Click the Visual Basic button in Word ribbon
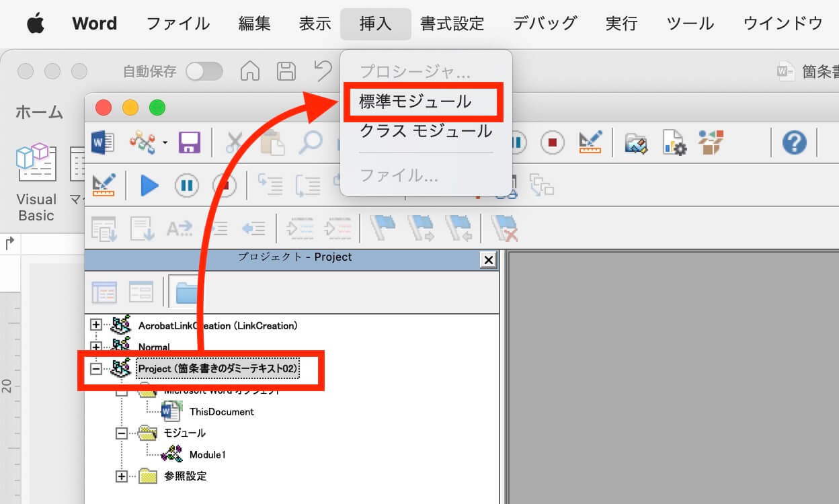This screenshot has height=504, width=839. pos(36,183)
